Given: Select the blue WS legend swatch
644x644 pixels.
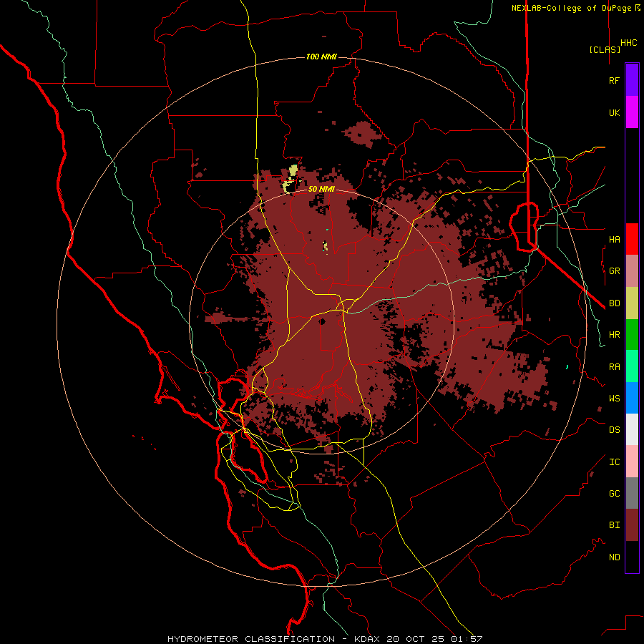Looking at the screenshot, I should (x=632, y=398).
